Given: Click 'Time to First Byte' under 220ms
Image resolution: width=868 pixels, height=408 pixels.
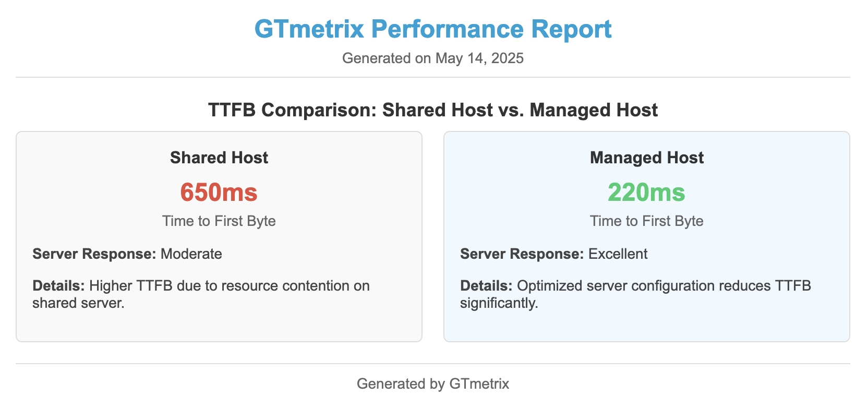Looking at the screenshot, I should pos(647,221).
